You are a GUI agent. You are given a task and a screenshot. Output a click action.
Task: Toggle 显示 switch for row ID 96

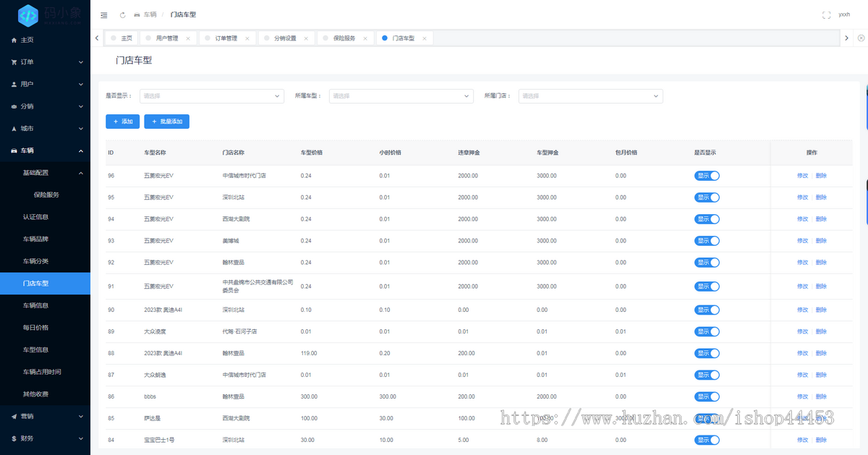(x=707, y=176)
